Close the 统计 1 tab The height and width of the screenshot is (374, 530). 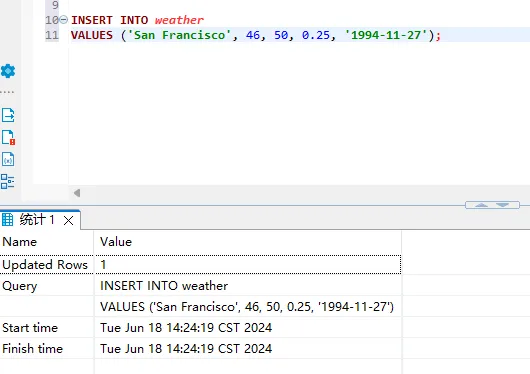click(69, 221)
